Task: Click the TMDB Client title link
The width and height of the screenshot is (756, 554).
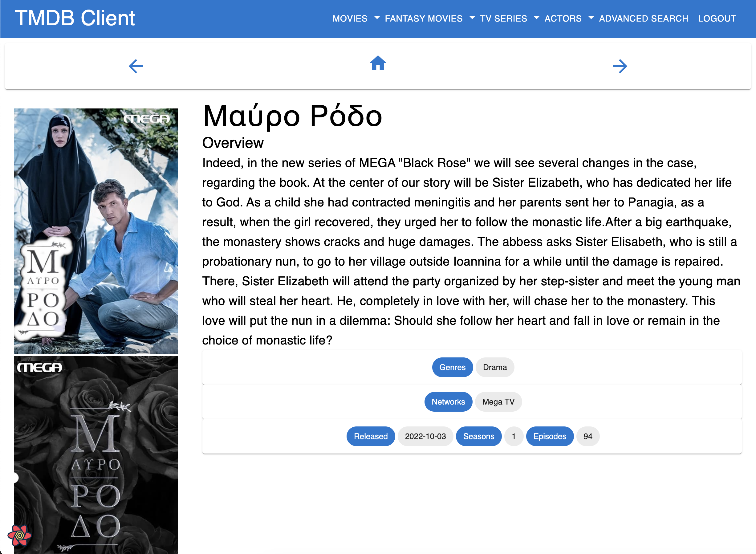Action: (75, 18)
